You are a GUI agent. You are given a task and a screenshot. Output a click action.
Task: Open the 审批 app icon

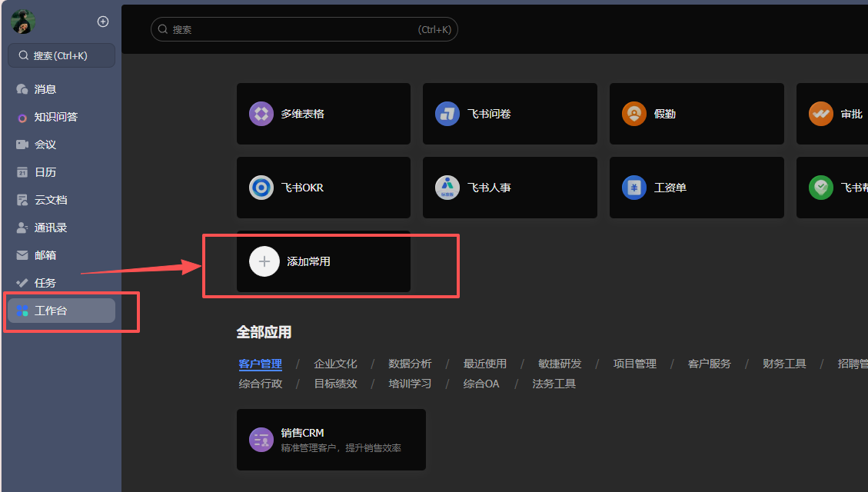[821, 114]
